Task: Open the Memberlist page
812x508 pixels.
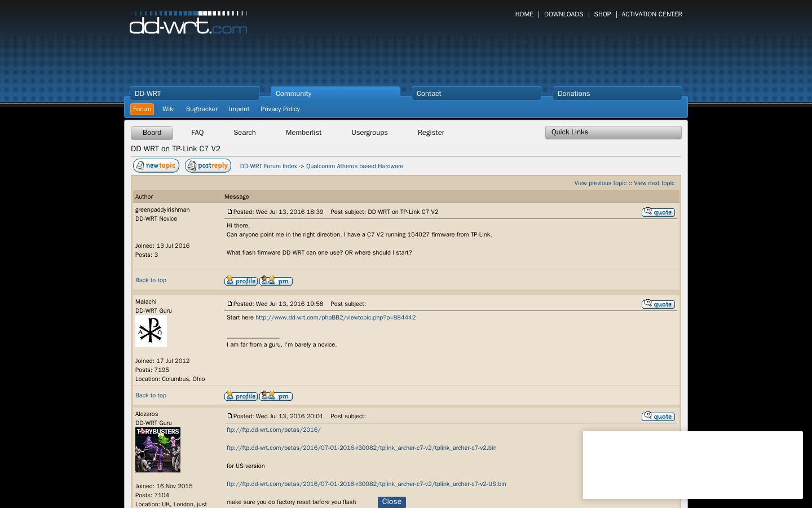Action: [x=303, y=133]
